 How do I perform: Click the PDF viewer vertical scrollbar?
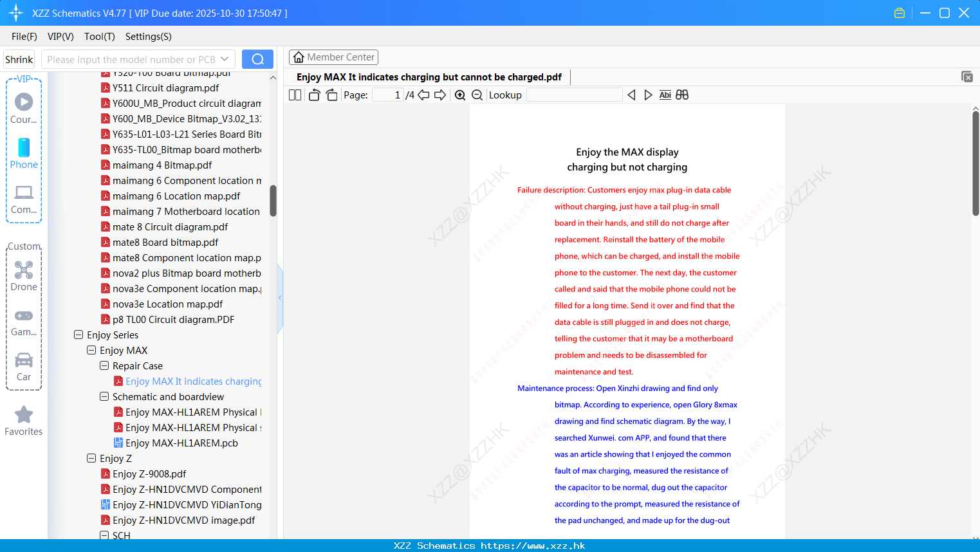pos(975,163)
